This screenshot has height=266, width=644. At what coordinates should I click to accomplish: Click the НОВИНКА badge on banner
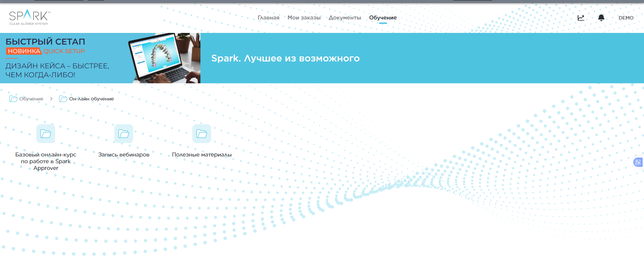pos(24,51)
